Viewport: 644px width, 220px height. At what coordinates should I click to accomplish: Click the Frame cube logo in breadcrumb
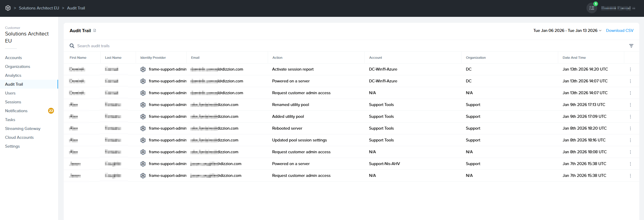[x=8, y=8]
